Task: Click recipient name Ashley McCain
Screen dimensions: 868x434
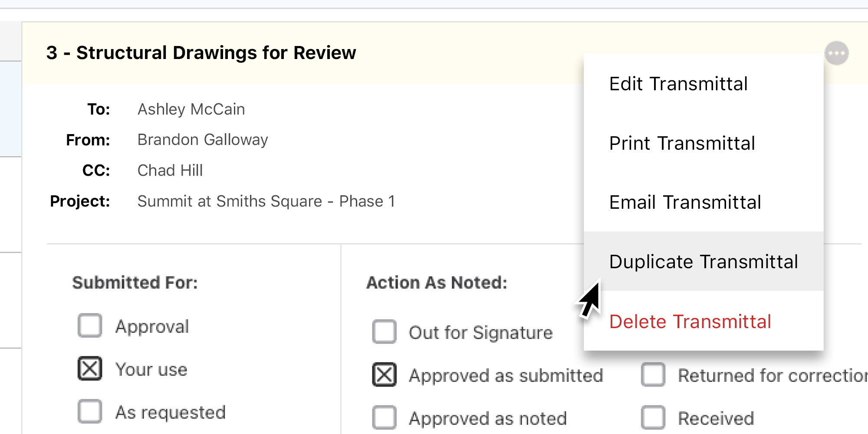Action: (191, 109)
